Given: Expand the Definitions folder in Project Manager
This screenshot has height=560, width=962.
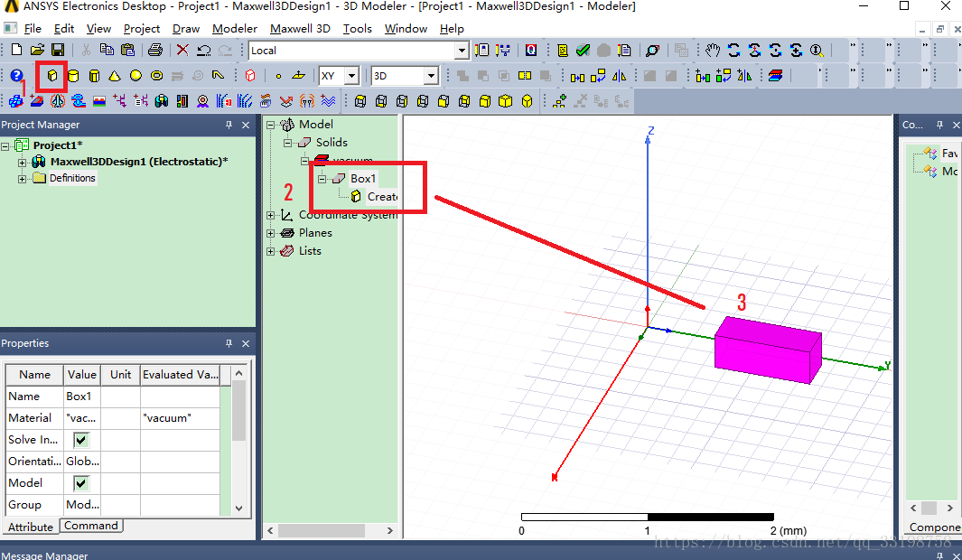Looking at the screenshot, I should click(22, 179).
